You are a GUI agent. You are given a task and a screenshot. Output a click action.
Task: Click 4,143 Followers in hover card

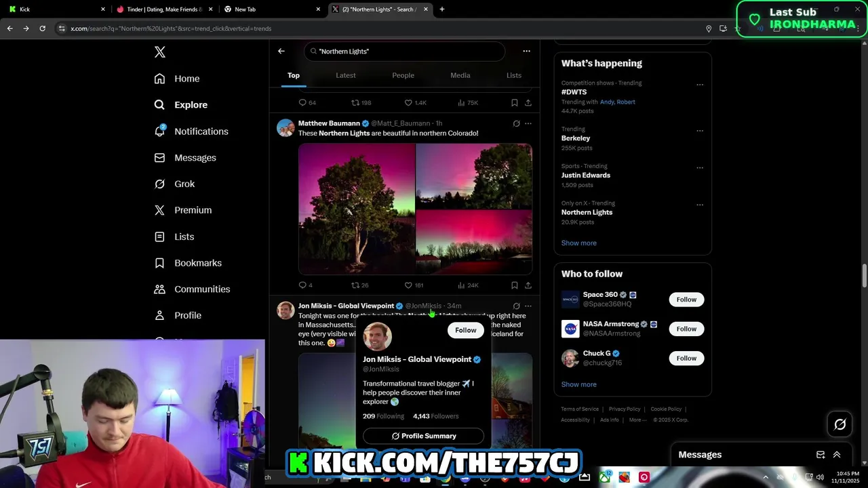(435, 416)
